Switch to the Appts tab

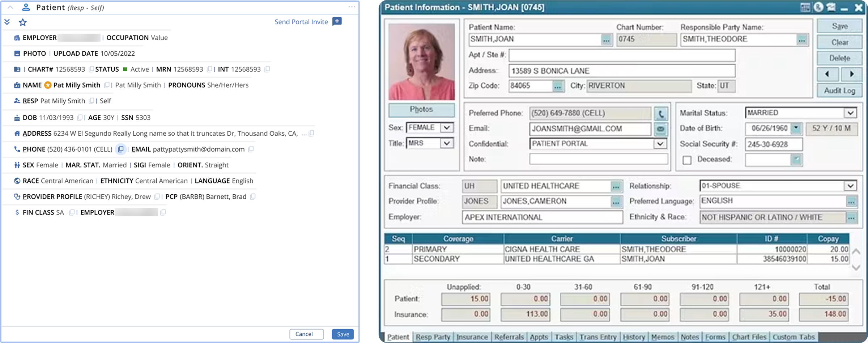pyautogui.click(x=539, y=337)
